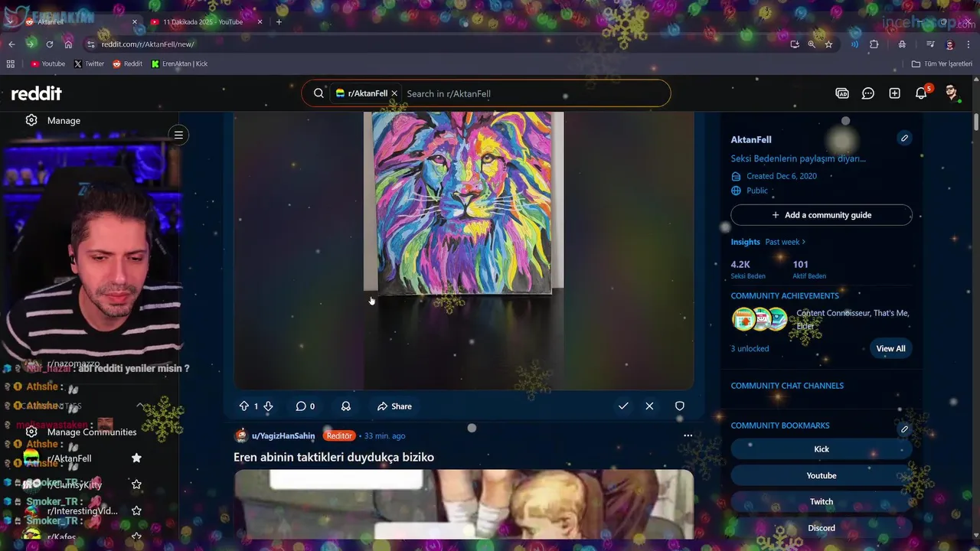This screenshot has height=551, width=980.
Task: Open the browser home page
Action: [x=68, y=44]
